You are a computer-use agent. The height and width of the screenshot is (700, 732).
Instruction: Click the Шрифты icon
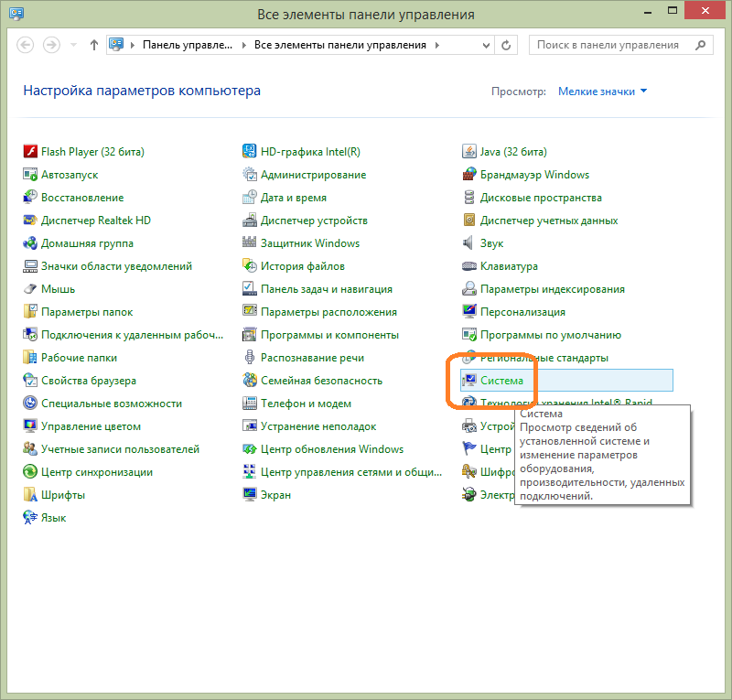[30, 494]
